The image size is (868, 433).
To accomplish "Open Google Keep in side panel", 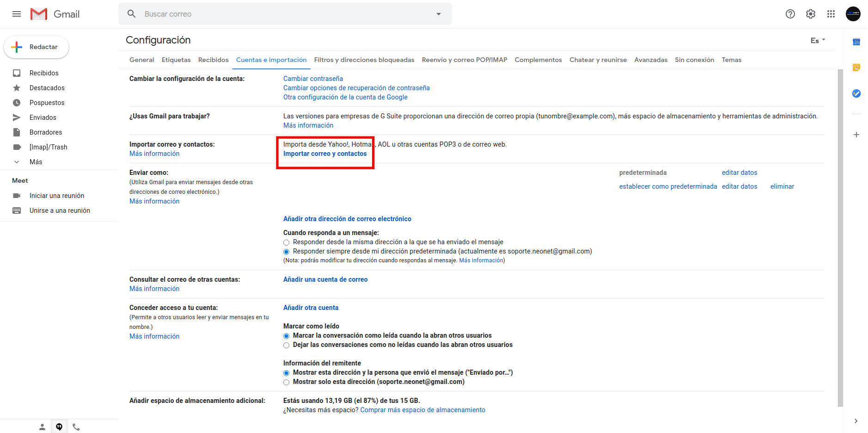I will point(856,68).
